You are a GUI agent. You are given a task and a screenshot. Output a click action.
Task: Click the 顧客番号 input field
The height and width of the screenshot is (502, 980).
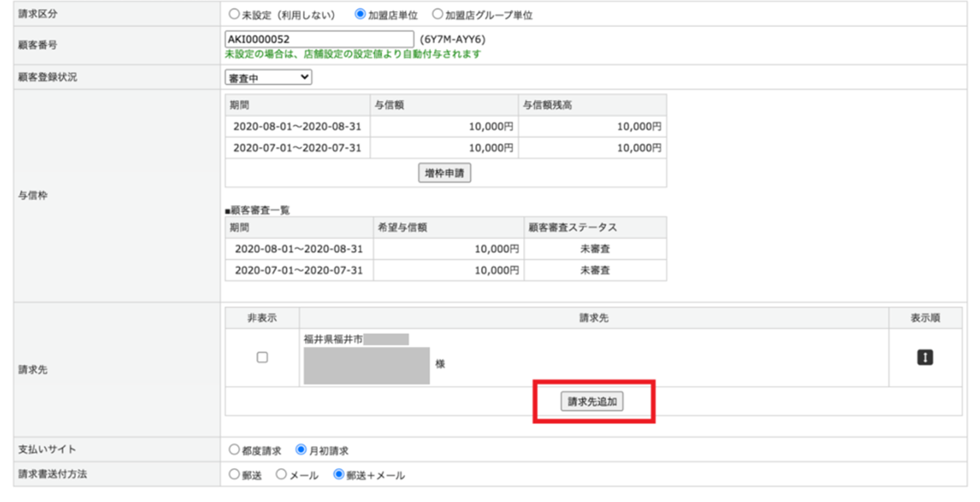coord(318,39)
